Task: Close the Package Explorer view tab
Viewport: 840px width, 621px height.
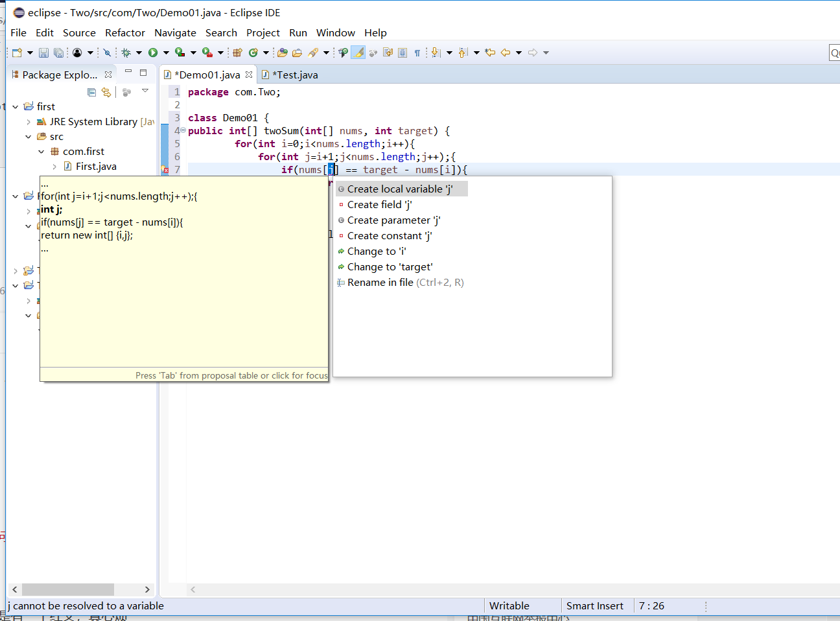Action: (108, 75)
